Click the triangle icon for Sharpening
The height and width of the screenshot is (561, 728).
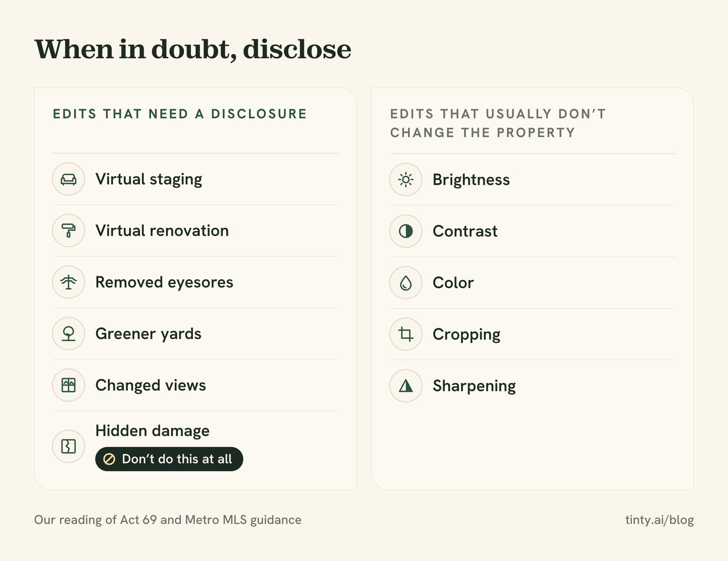[406, 386]
